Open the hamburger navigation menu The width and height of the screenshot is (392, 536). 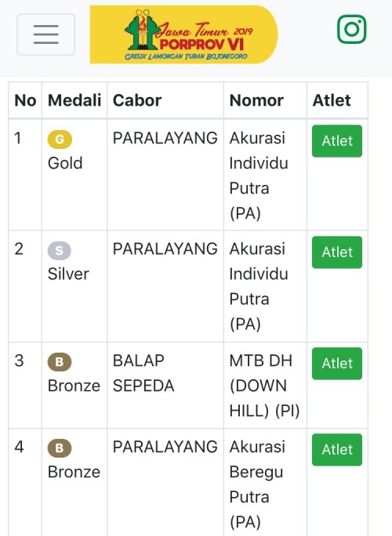[45, 34]
